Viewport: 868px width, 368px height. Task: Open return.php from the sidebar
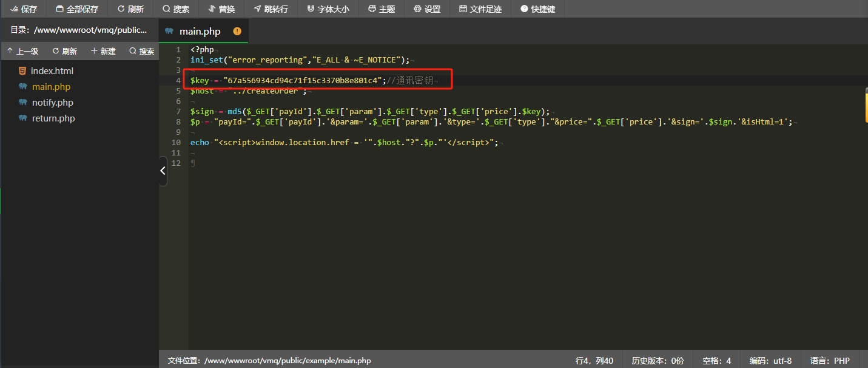click(x=53, y=118)
